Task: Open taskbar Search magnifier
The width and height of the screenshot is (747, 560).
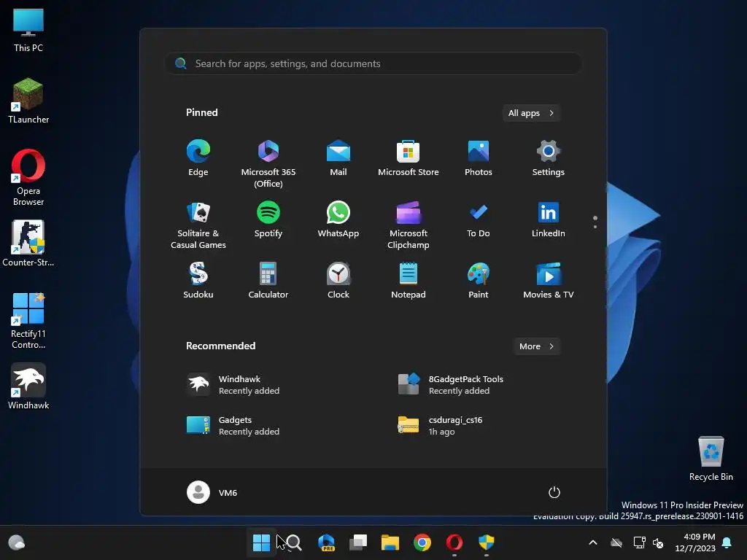Action: coord(294,542)
